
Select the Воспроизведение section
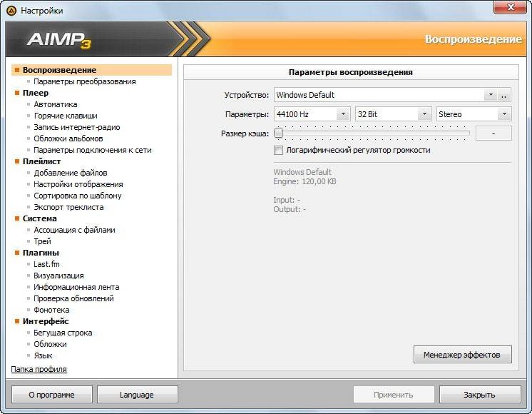tap(91, 70)
